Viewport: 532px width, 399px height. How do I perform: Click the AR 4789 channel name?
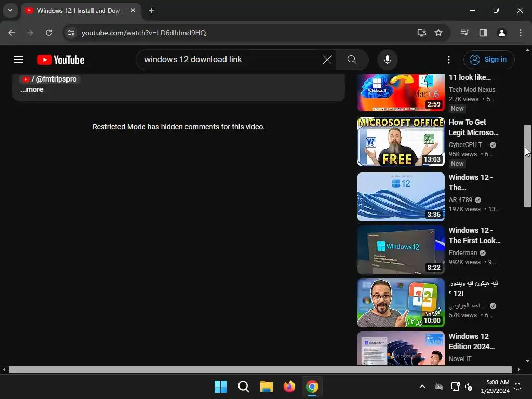pyautogui.click(x=460, y=200)
